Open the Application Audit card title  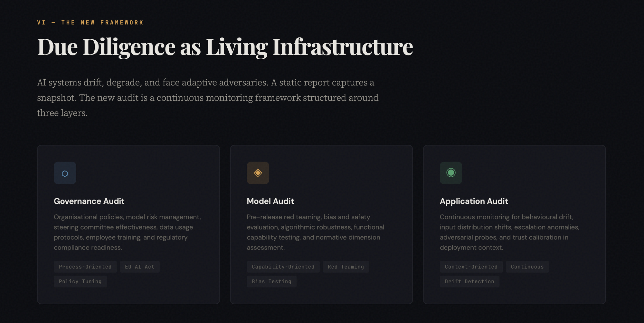pos(474,201)
